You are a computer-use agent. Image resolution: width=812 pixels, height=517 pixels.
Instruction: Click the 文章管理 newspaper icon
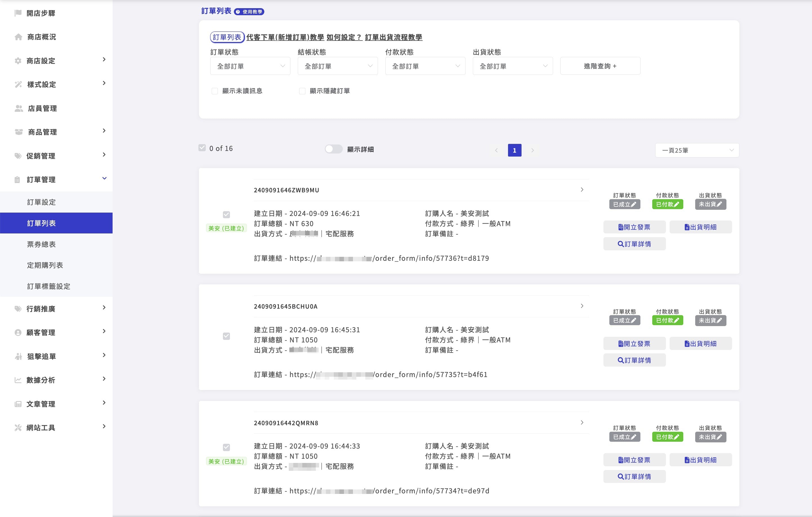point(18,404)
